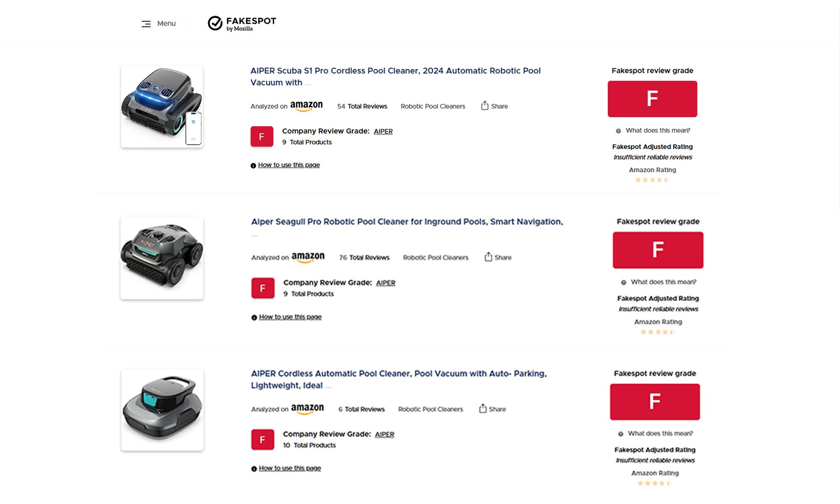Click the large F review grade for third listing
840x504 pixels.
coord(655,402)
